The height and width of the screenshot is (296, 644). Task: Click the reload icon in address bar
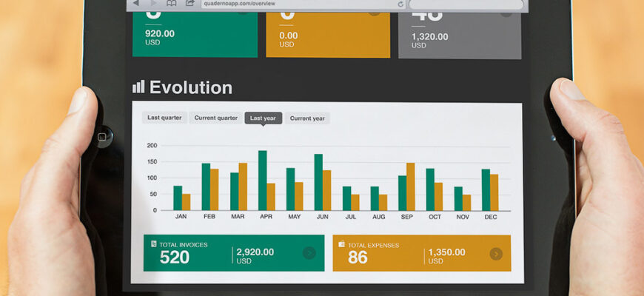coord(400,4)
